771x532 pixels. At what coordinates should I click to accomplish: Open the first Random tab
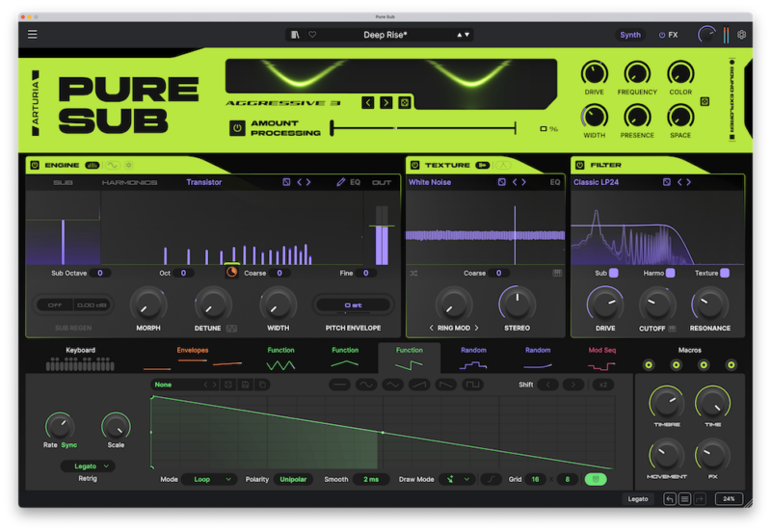[x=473, y=359]
